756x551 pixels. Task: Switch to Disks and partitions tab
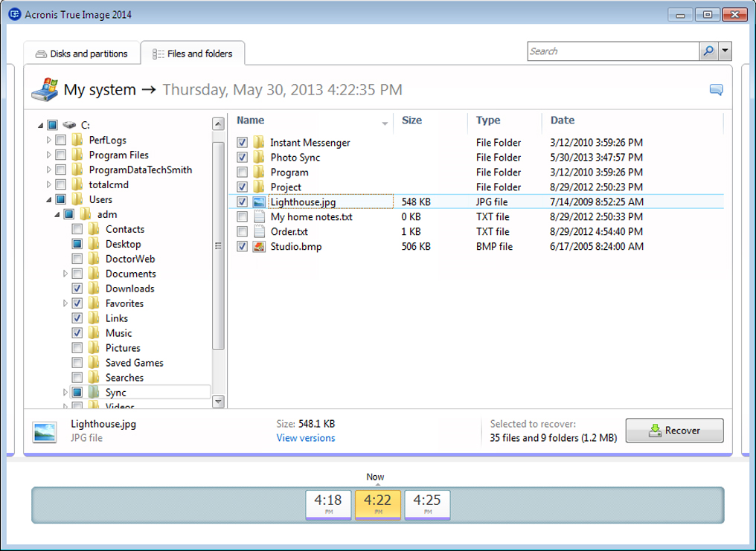(82, 54)
